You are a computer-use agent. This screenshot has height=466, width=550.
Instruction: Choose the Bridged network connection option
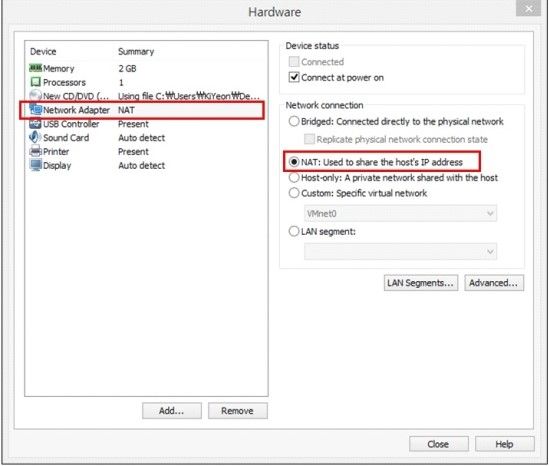tap(294, 121)
